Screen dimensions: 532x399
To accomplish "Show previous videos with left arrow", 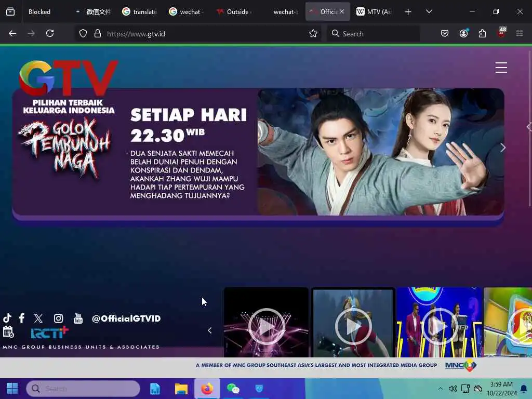I will click(x=210, y=330).
